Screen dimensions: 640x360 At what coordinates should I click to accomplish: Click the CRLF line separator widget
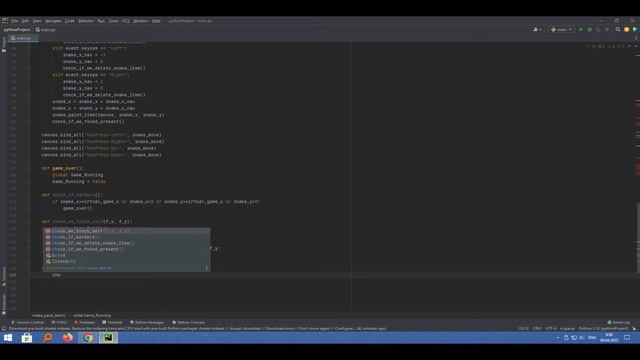tap(537, 329)
